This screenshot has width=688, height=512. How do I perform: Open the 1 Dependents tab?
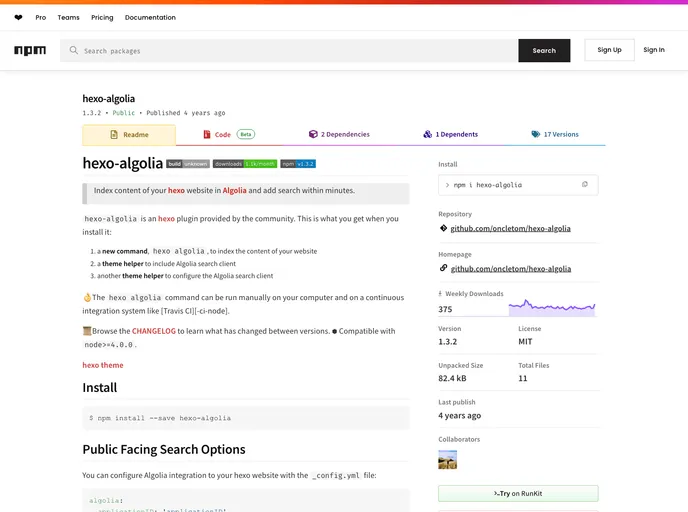[451, 134]
